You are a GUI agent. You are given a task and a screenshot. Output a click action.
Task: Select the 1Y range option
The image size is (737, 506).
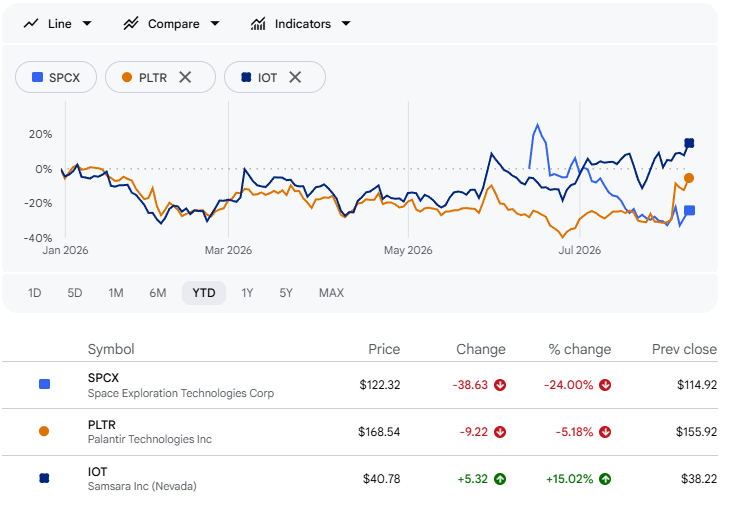247,293
